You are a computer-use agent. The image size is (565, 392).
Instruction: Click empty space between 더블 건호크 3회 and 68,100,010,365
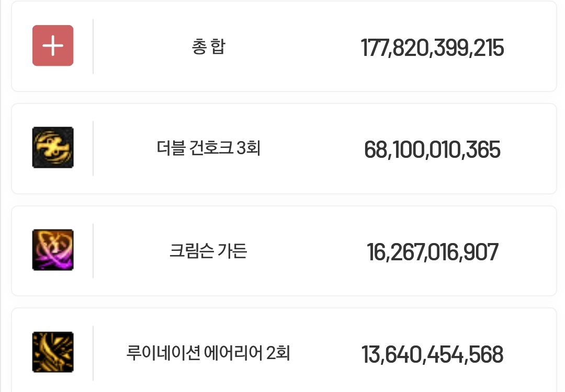(312, 148)
